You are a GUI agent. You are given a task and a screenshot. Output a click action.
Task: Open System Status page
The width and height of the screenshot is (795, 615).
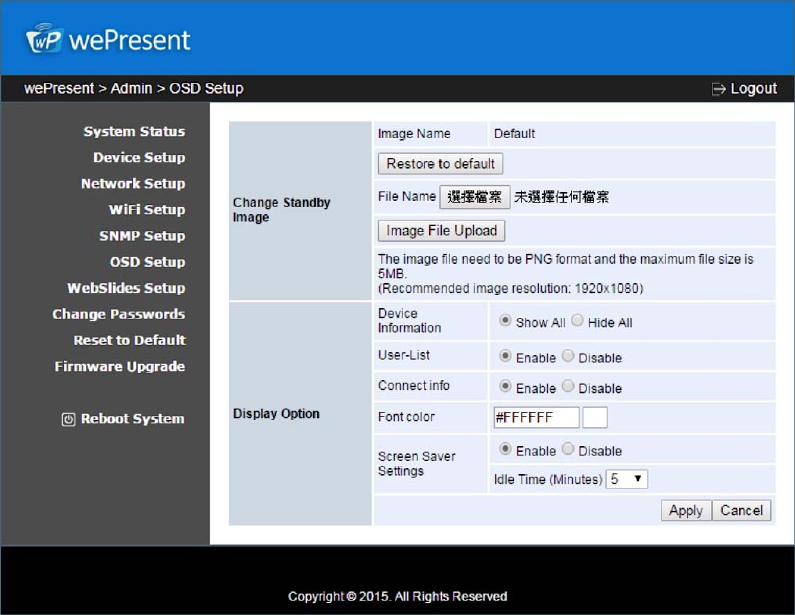(x=134, y=131)
